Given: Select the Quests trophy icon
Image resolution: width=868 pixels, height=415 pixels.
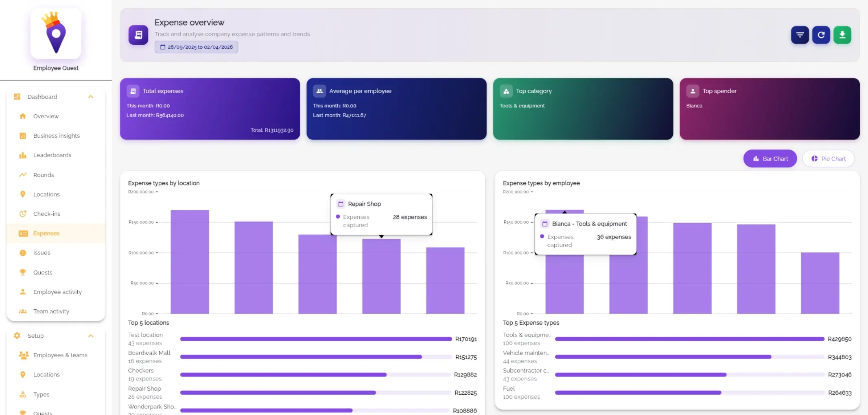Looking at the screenshot, I should (23, 272).
